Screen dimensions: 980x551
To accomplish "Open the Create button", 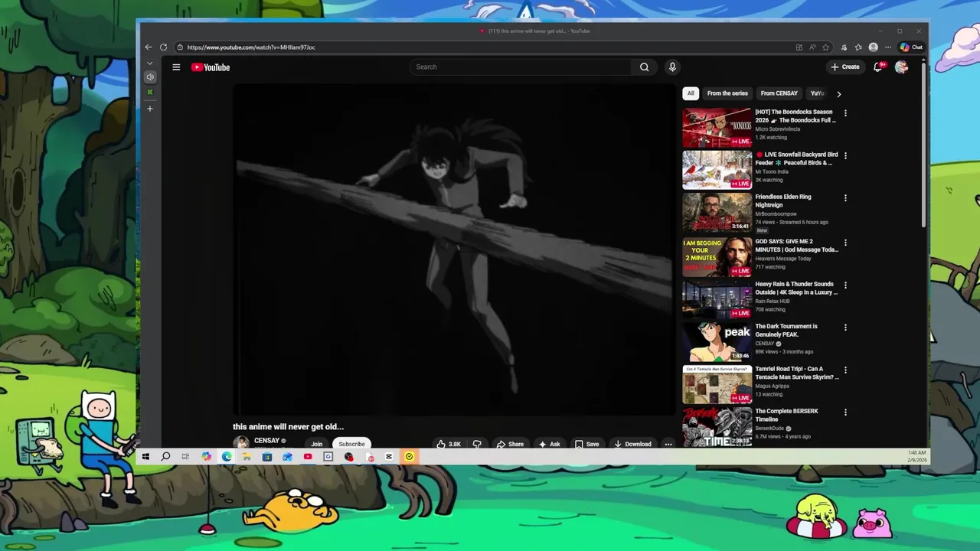I will click(x=845, y=67).
